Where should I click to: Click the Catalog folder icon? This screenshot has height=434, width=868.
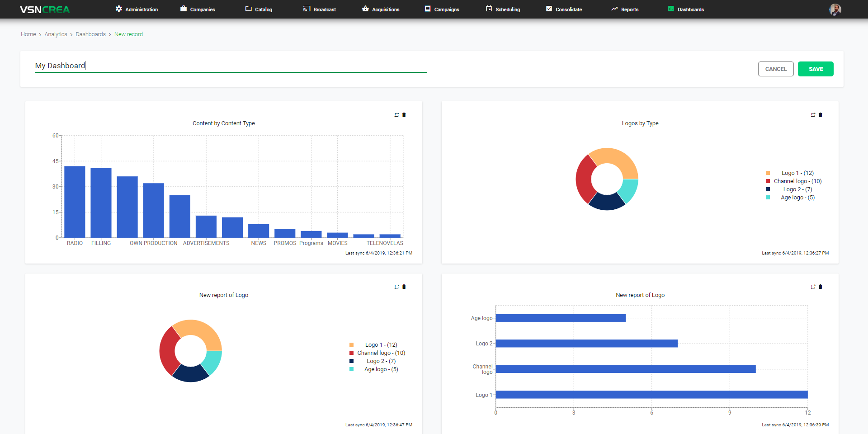248,9
